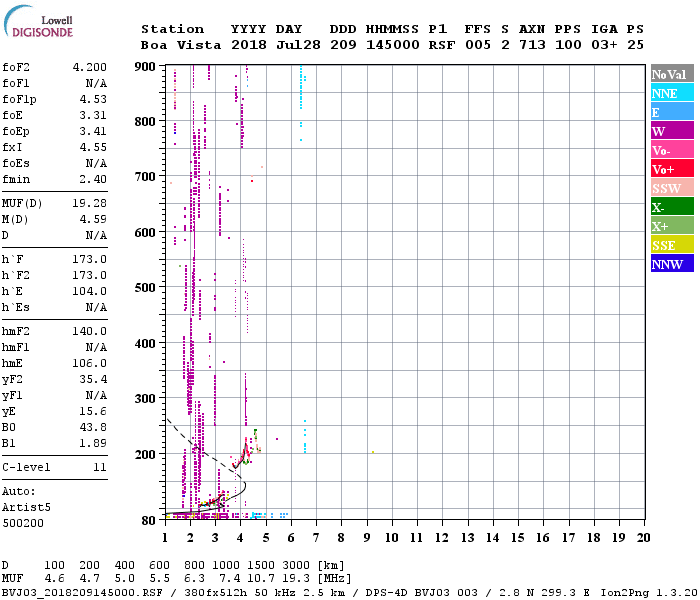This screenshot has height=600, width=700.
Task: Click the B1 value 1.89
Action: [93, 443]
